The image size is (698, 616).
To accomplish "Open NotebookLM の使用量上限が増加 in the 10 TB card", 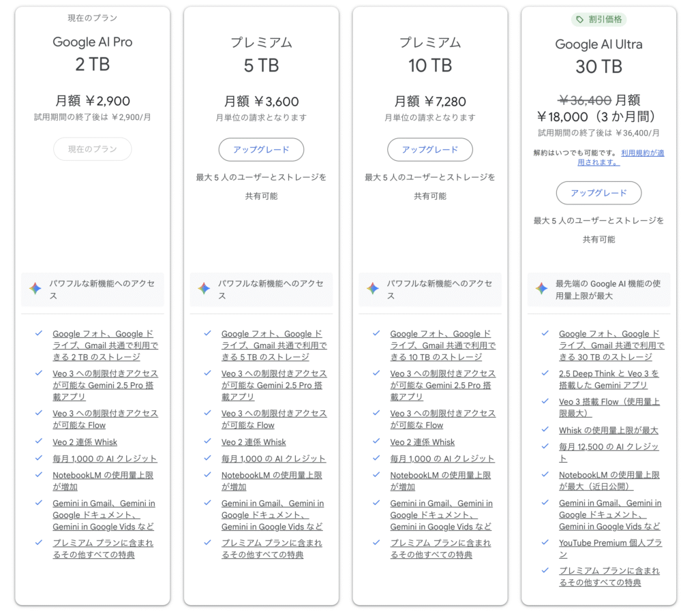I will (x=440, y=481).
